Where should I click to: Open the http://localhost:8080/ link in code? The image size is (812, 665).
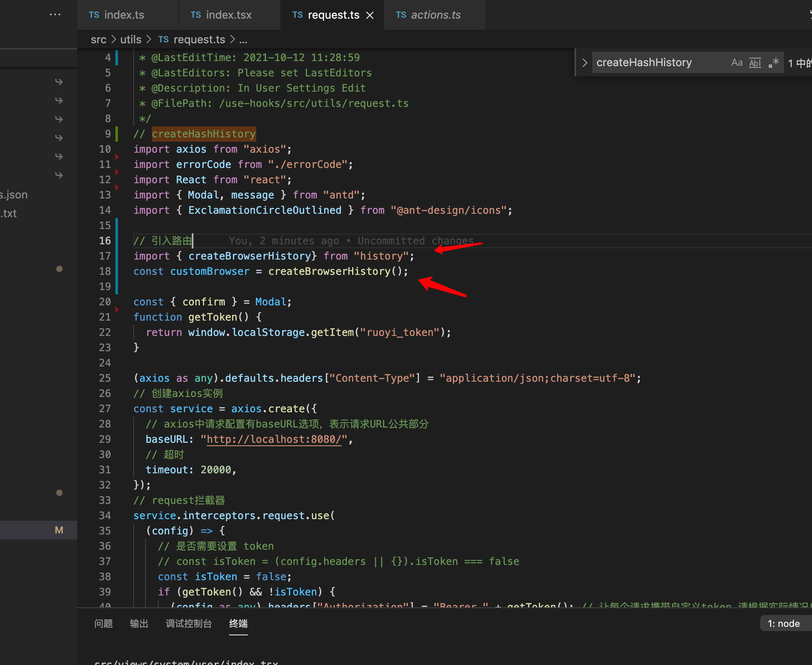click(274, 439)
